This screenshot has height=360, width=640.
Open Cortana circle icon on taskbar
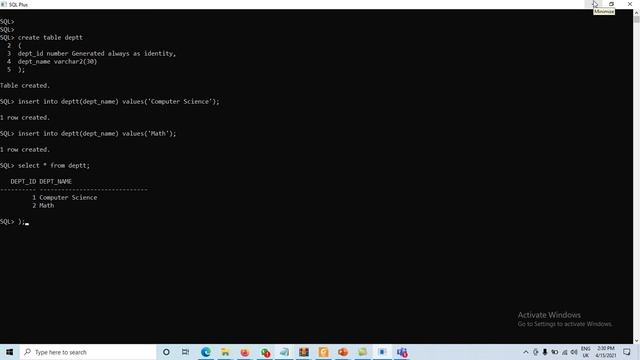[x=166, y=352]
